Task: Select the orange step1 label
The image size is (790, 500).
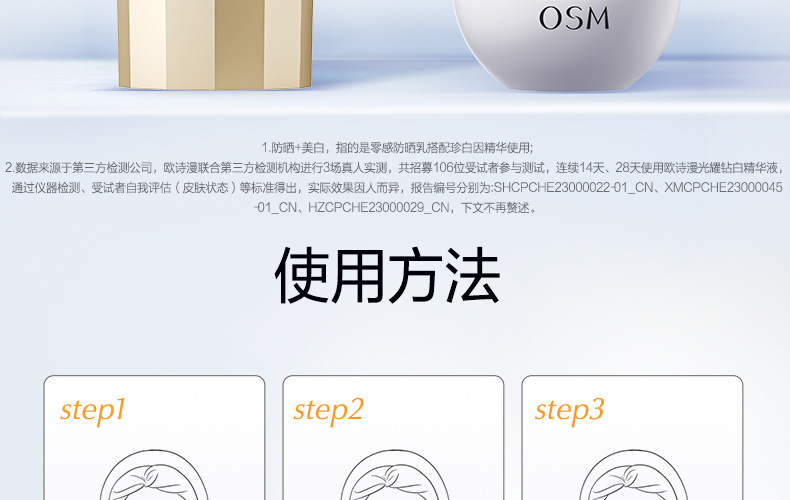Action: [93, 411]
